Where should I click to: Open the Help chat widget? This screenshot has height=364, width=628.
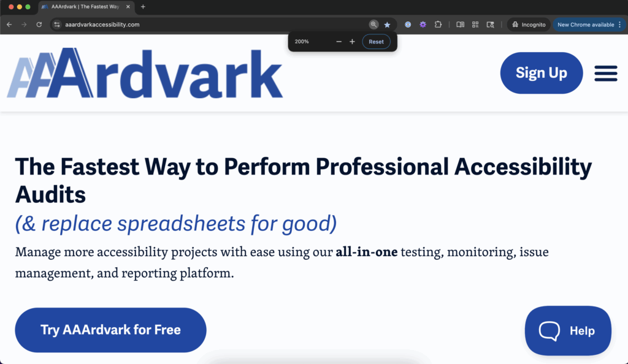point(567,330)
